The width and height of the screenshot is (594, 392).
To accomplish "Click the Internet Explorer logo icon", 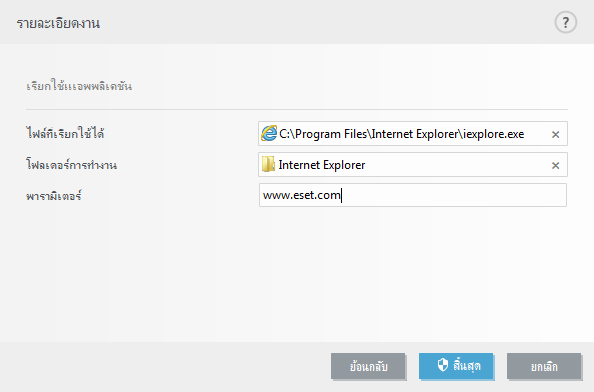I will tap(269, 134).
